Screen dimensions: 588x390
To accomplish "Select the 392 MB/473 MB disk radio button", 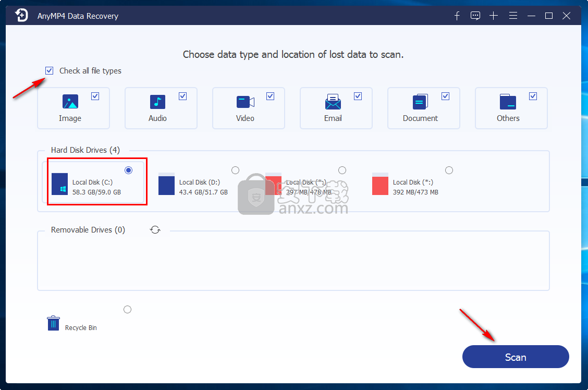I will click(x=449, y=170).
